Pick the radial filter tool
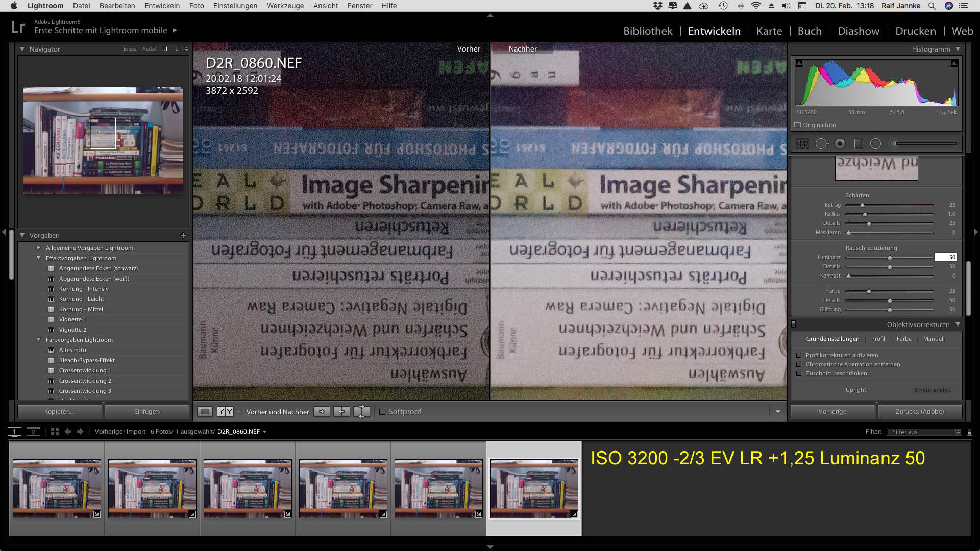The width and height of the screenshot is (980, 551). [x=875, y=144]
